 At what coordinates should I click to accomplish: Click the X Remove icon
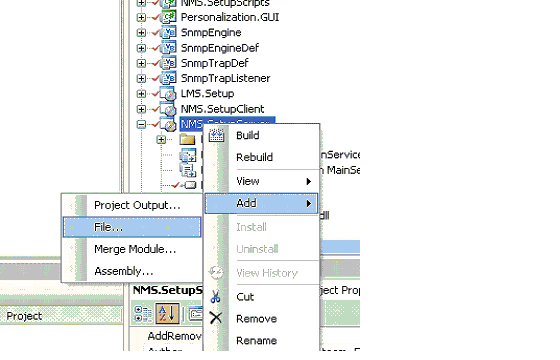coord(216,318)
